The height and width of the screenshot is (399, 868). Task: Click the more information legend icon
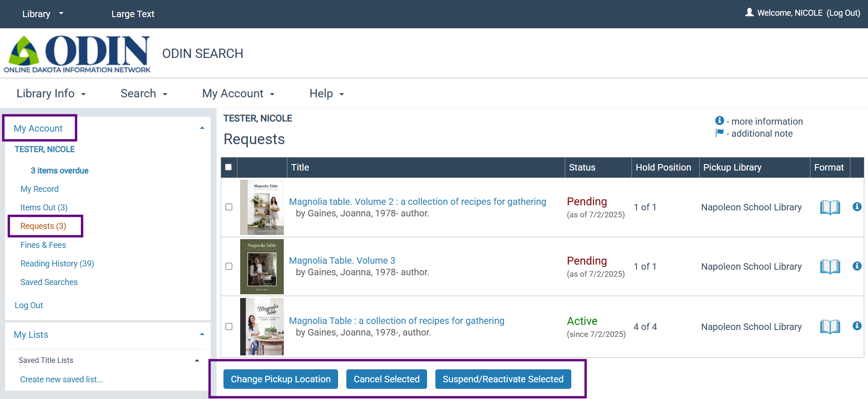pyautogui.click(x=720, y=120)
